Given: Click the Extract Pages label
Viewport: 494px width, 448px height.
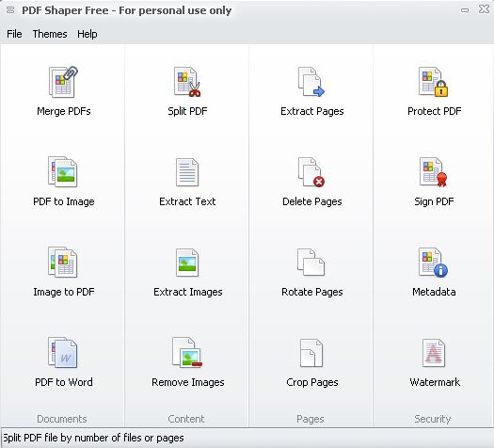Looking at the screenshot, I should click(311, 111).
